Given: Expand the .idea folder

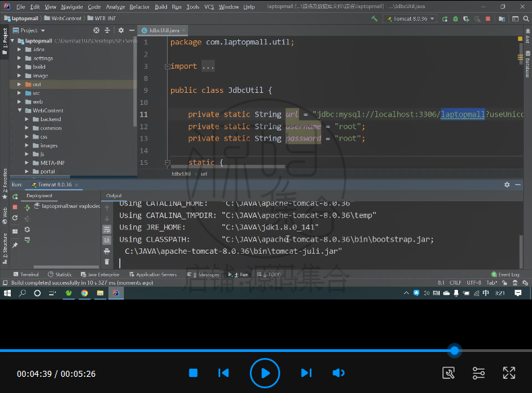Looking at the screenshot, I should pyautogui.click(x=20, y=50).
